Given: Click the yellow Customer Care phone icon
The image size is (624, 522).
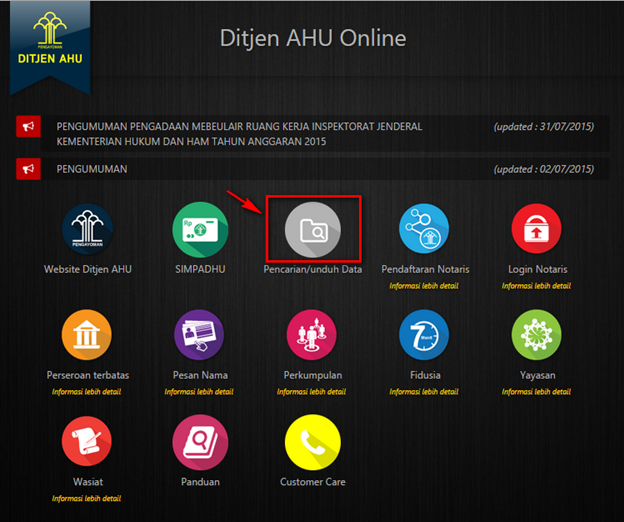Looking at the screenshot, I should 312,443.
